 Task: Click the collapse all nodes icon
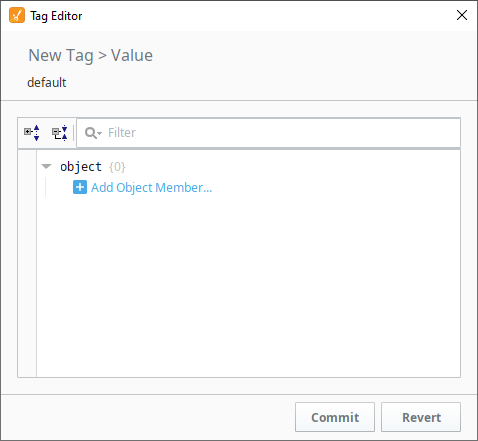click(x=60, y=133)
